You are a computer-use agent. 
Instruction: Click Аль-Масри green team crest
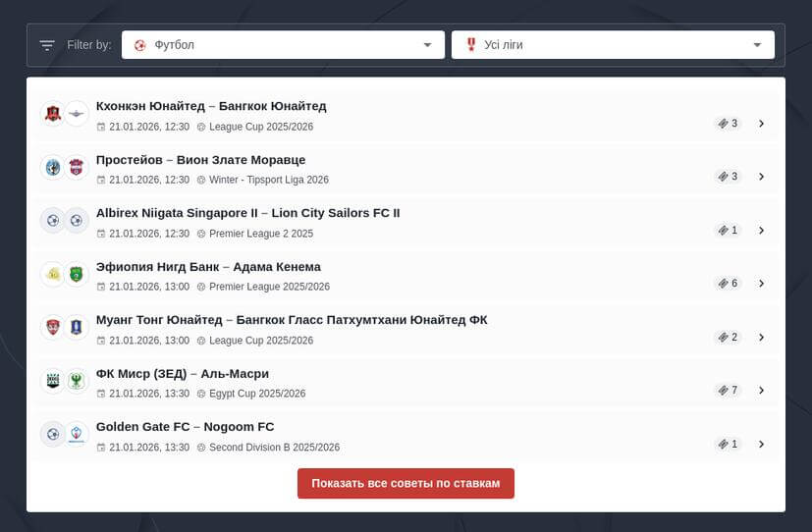[x=77, y=381]
